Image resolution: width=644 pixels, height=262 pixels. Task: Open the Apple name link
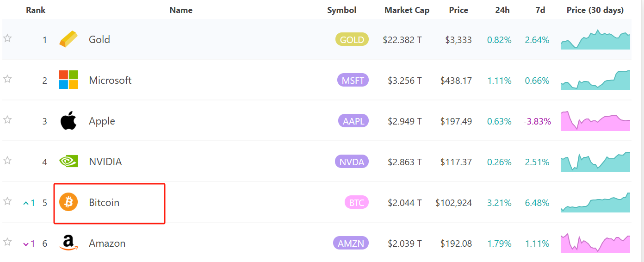tap(102, 121)
